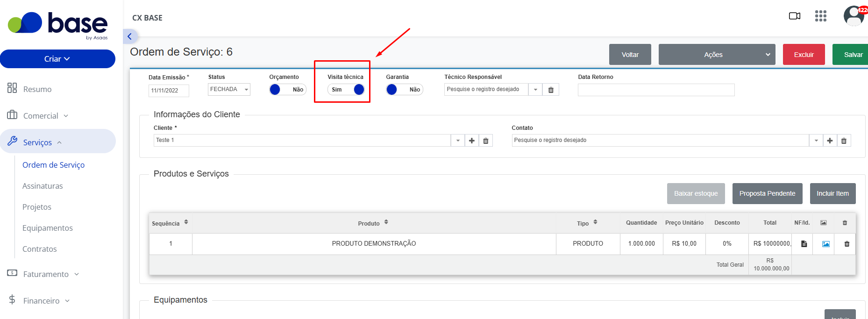Toggle the Visita técnica switch
The image size is (868, 319).
point(346,90)
